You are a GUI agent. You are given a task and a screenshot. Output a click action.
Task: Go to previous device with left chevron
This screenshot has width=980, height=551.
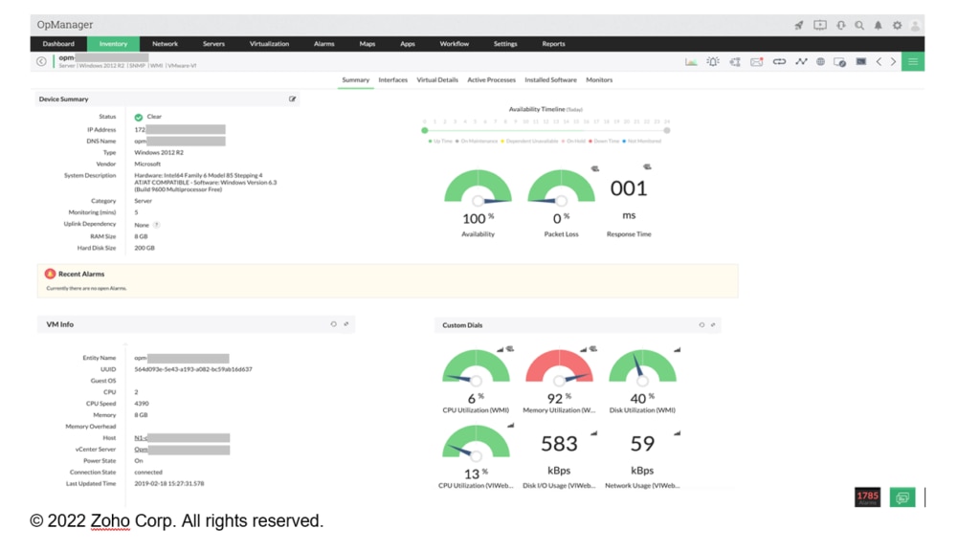point(879,62)
